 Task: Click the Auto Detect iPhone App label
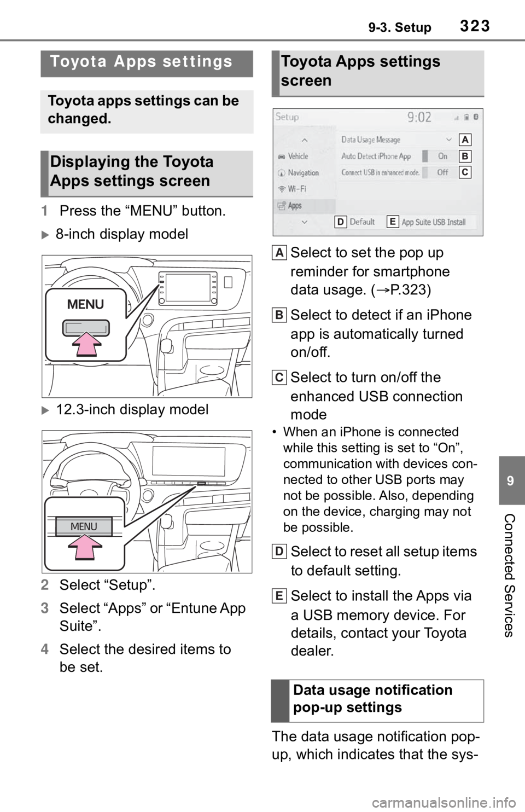(x=376, y=156)
